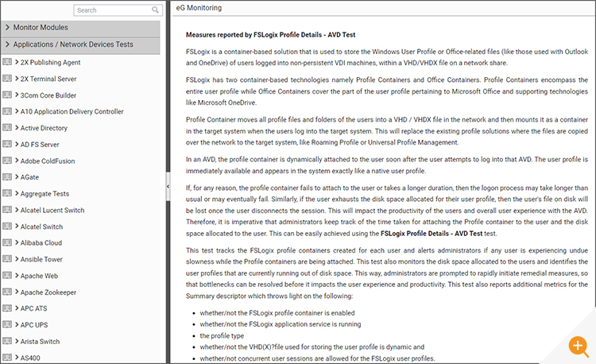Select the Aggregate Tests entry
Viewport: 596px width, 364px height.
[45, 194]
